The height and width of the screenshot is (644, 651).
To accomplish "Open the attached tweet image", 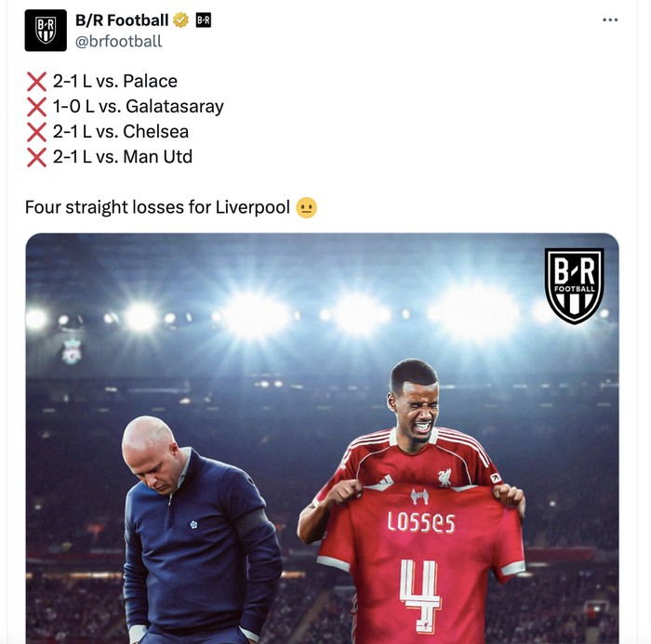I will [322, 439].
